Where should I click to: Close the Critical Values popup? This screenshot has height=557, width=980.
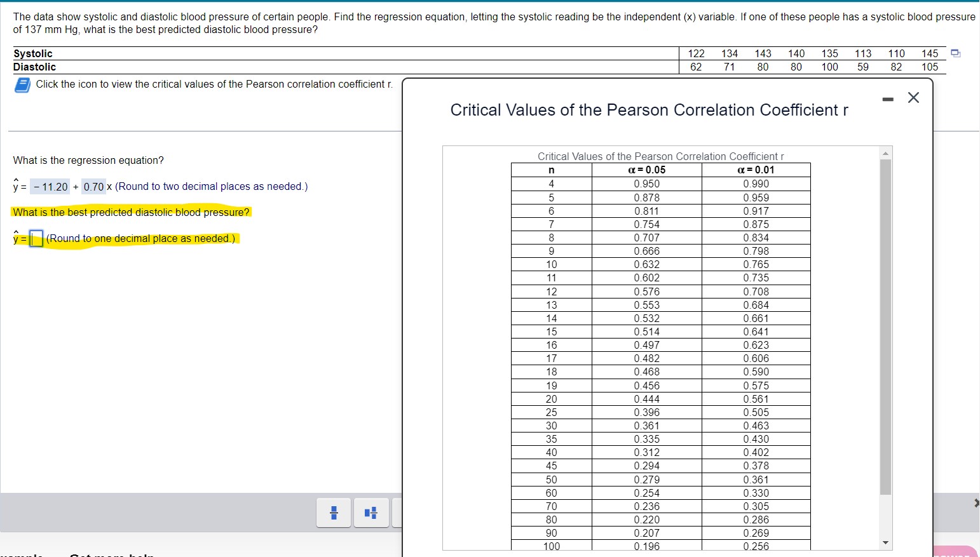coord(914,97)
